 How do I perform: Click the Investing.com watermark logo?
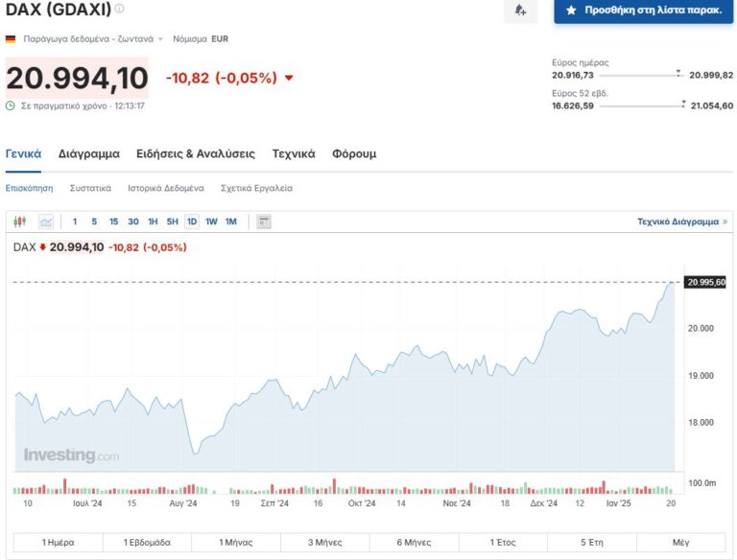point(71,455)
